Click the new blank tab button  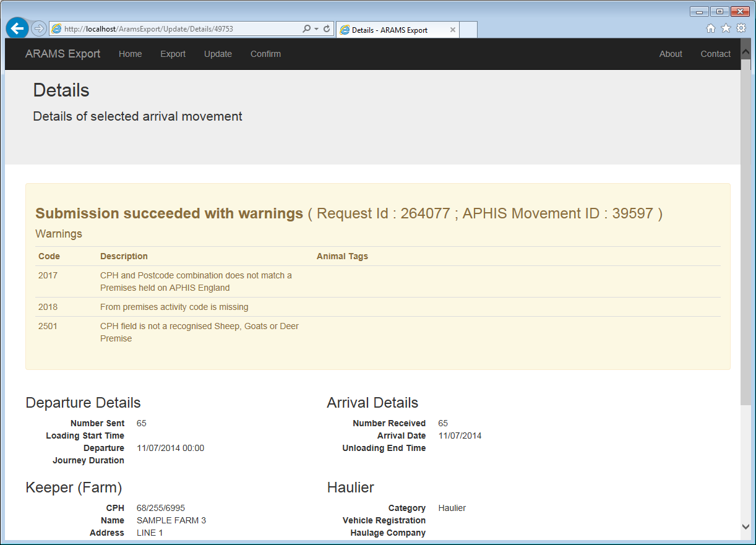click(x=468, y=30)
